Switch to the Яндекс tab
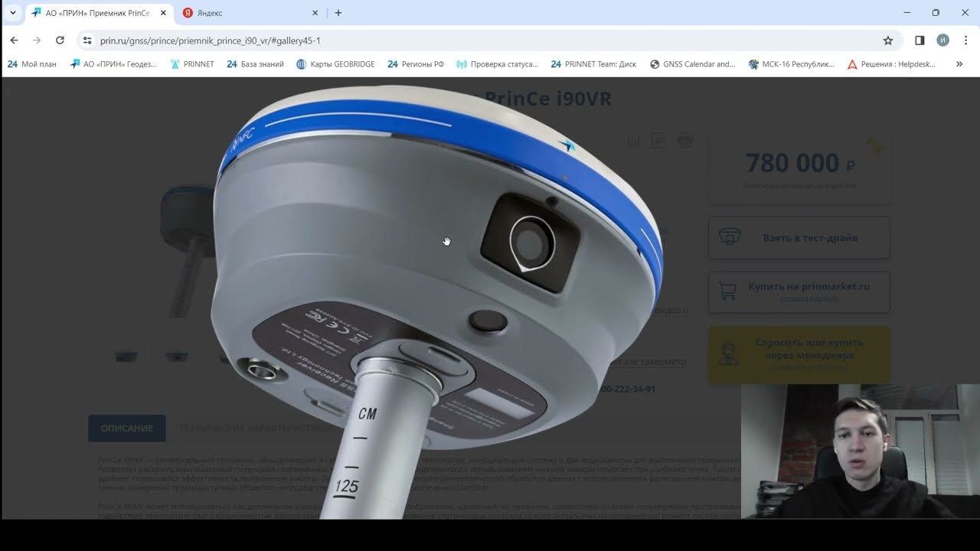The height and width of the screenshot is (551, 980). pyautogui.click(x=250, y=13)
